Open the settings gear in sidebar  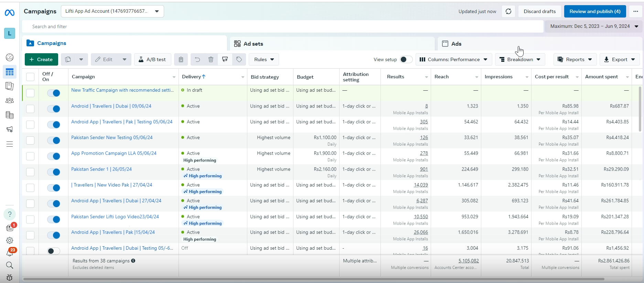pos(10,240)
